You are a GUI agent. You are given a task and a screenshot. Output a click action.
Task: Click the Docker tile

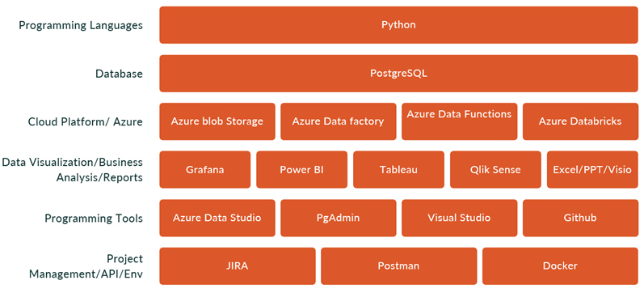click(x=560, y=266)
